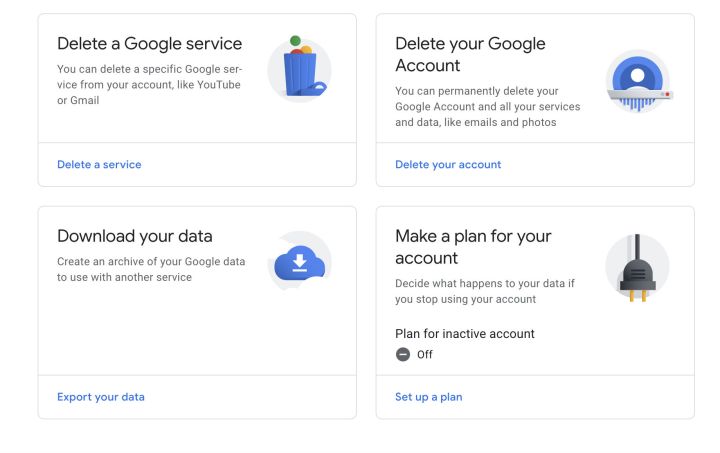
Task: Select the Delete your Google Account heading
Action: click(470, 55)
